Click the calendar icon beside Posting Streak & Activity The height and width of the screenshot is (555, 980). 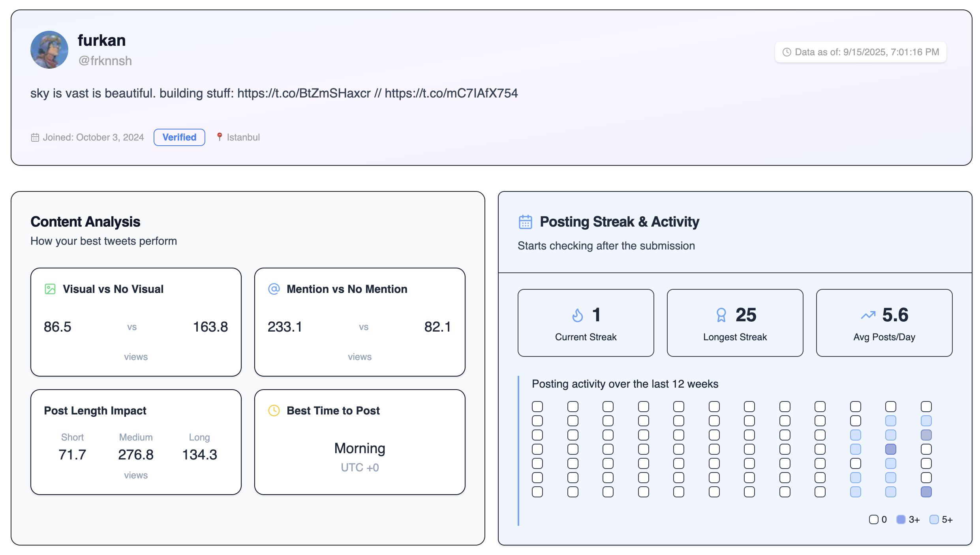[x=525, y=222]
